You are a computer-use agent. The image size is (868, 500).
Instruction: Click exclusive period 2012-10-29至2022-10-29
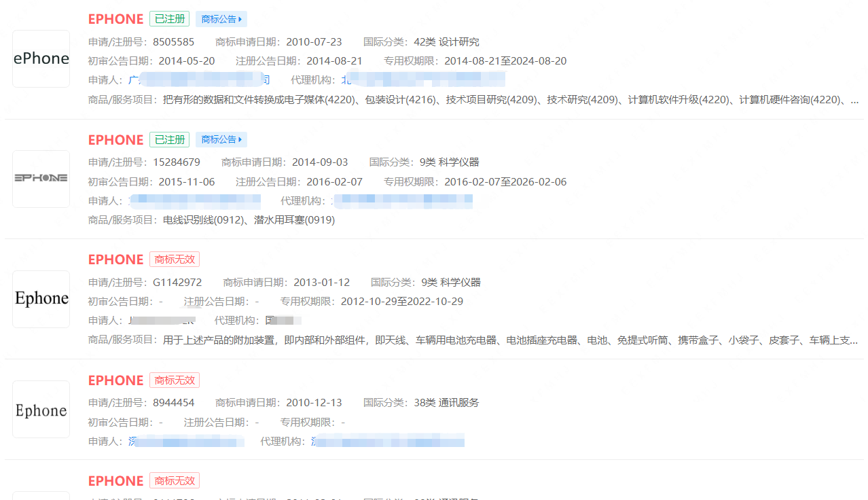click(x=402, y=302)
